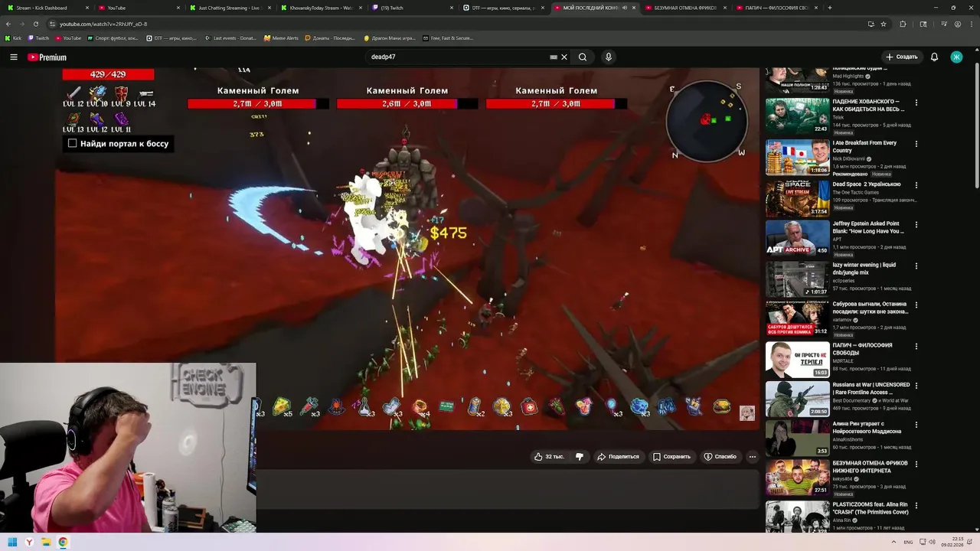Click the Спасибо thanks button
The width and height of the screenshot is (980, 551).
(720, 456)
